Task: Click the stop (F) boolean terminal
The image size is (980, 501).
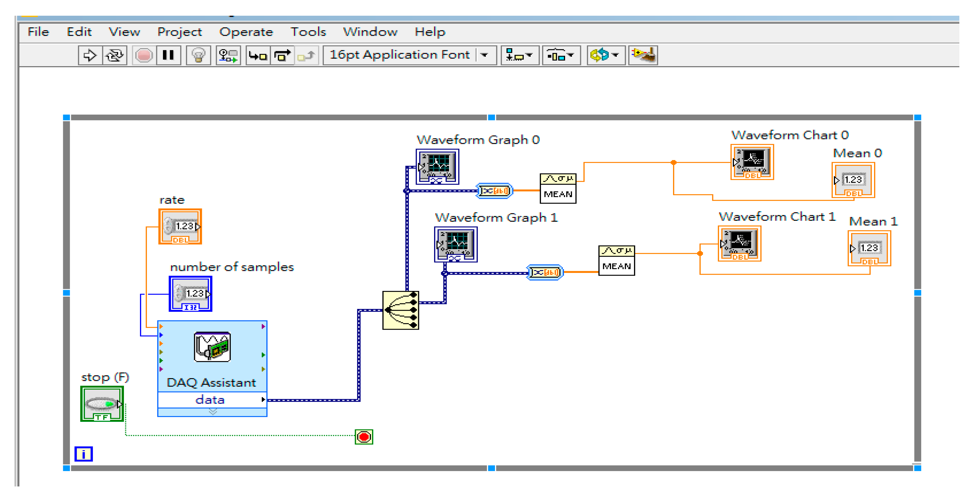Action: click(x=102, y=404)
